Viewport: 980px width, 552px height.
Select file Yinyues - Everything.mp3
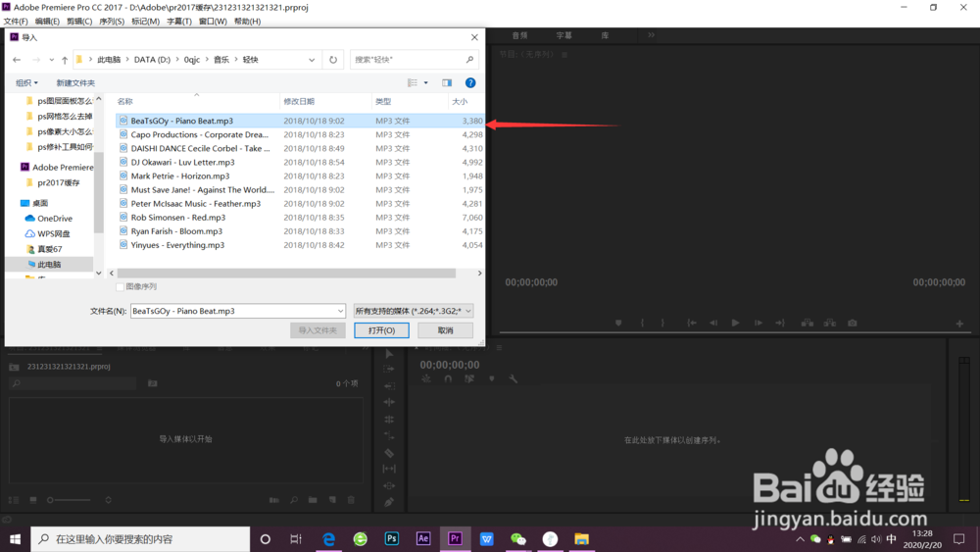(x=177, y=245)
